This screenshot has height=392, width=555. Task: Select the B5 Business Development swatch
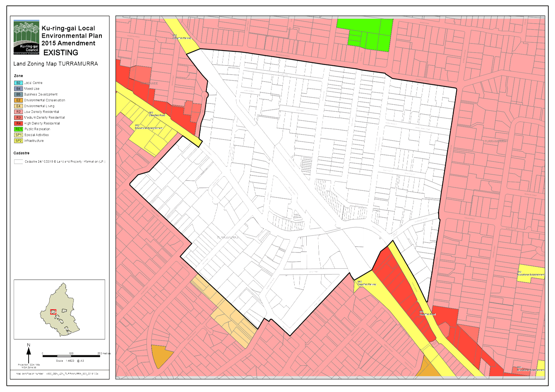pos(18,94)
